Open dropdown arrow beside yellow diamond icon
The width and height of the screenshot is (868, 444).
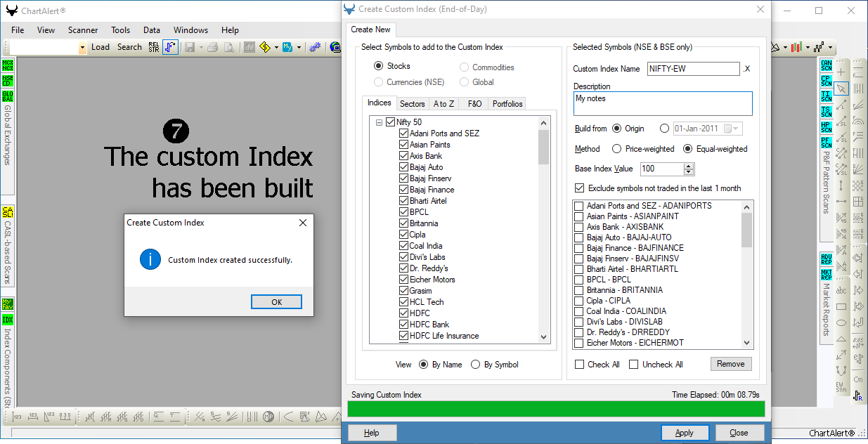(x=276, y=48)
